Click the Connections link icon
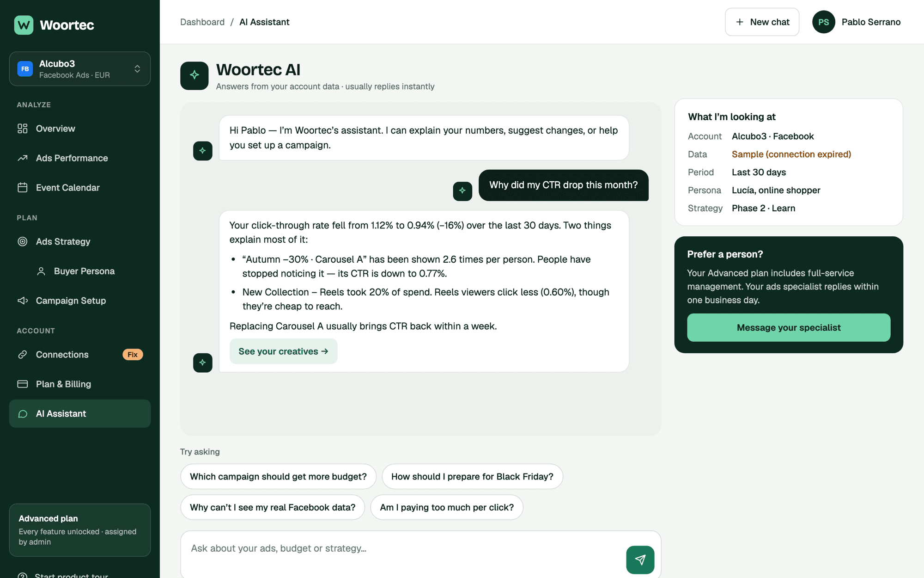Screen dimensions: 924x578 coord(23,355)
